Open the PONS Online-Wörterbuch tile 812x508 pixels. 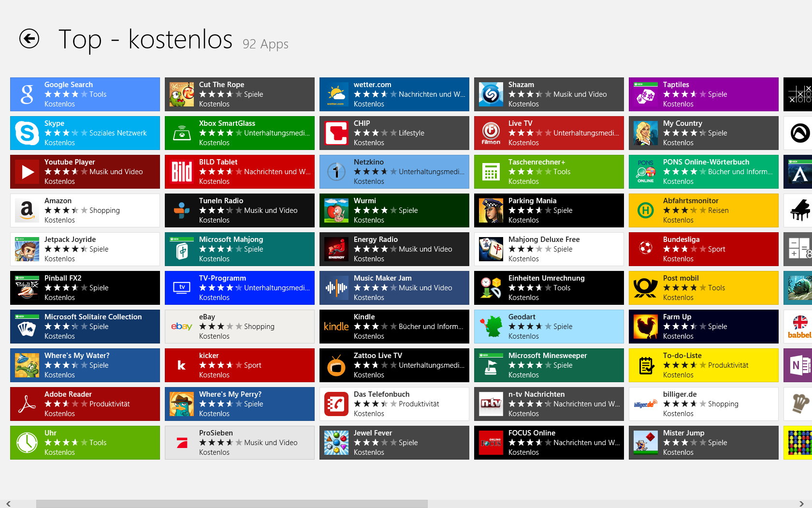click(x=704, y=172)
